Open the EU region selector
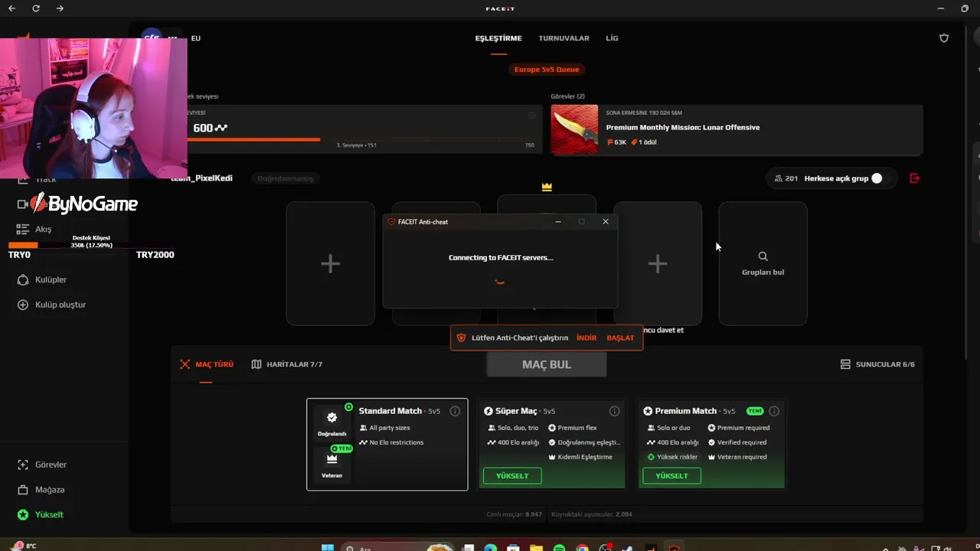 196,38
